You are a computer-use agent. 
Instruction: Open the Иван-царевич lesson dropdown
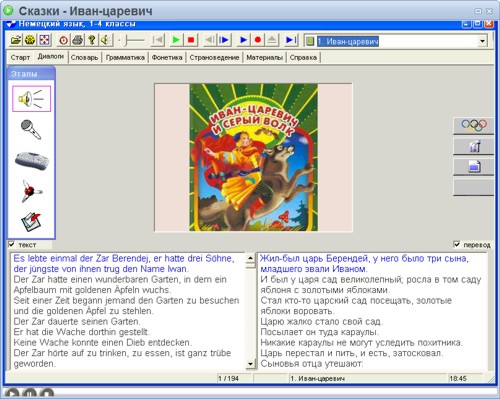pos(482,41)
